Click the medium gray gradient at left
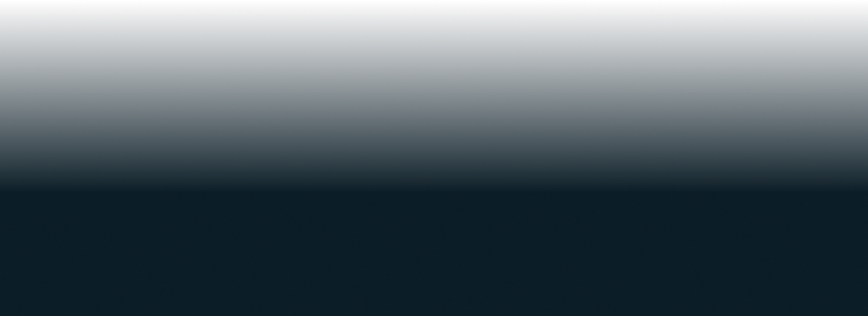Image resolution: width=868 pixels, height=316 pixels. tap(108, 87)
